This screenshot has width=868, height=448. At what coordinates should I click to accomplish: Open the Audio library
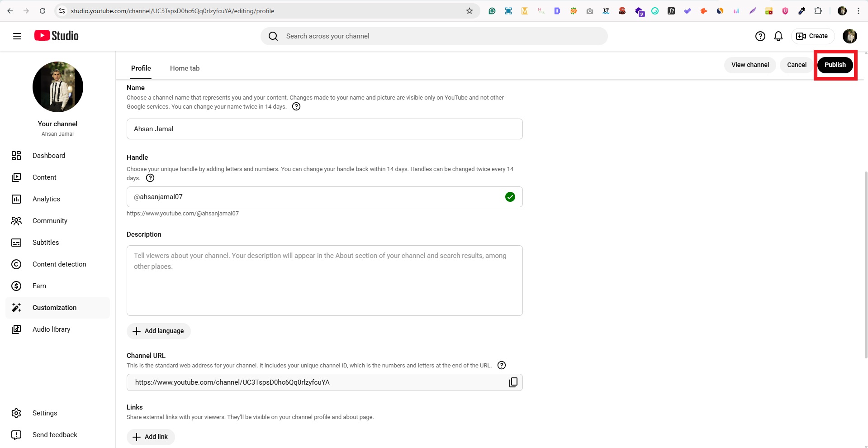(52, 329)
